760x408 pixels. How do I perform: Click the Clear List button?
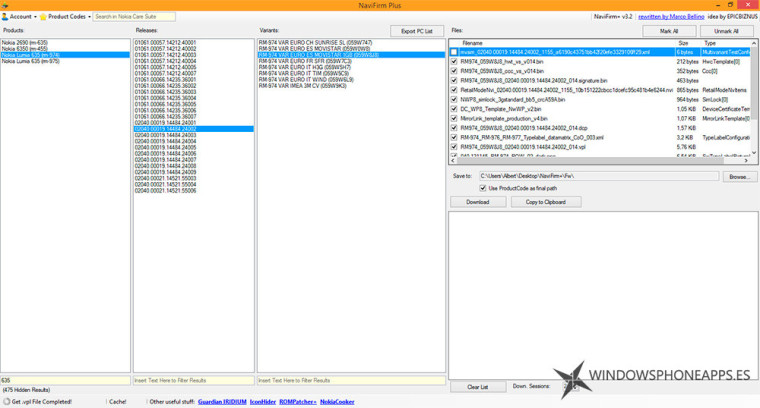pos(478,387)
